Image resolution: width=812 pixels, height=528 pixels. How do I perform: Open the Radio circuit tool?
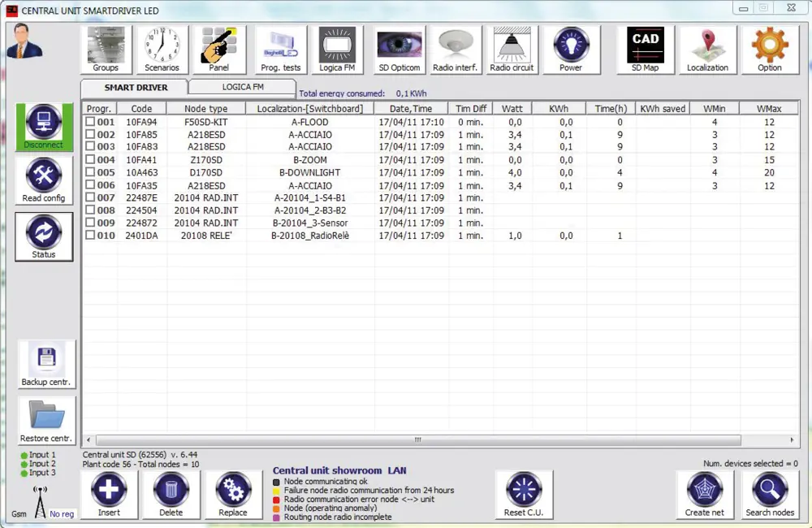click(512, 49)
